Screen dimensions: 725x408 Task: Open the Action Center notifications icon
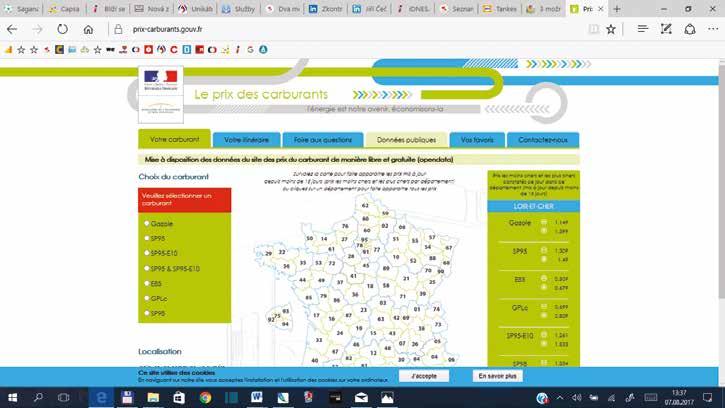pyautogui.click(x=708, y=397)
